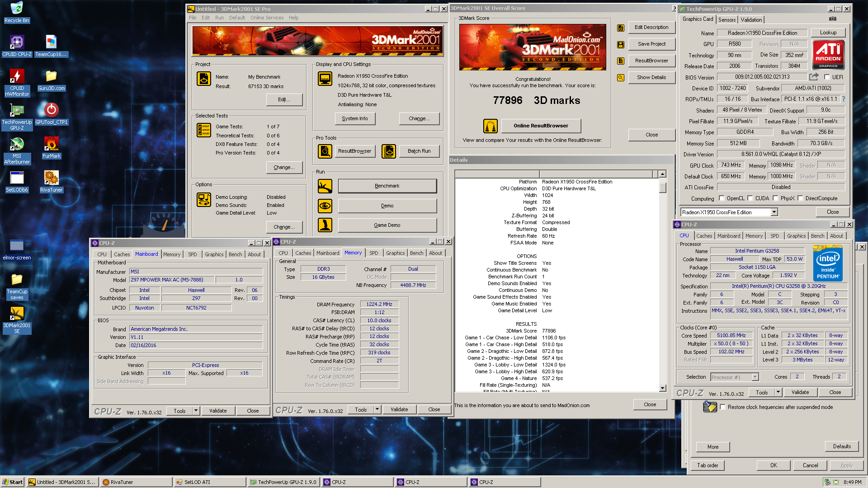Click the More button in RivaTuner dialog
Viewport: 868px width, 488px height.
tap(713, 447)
